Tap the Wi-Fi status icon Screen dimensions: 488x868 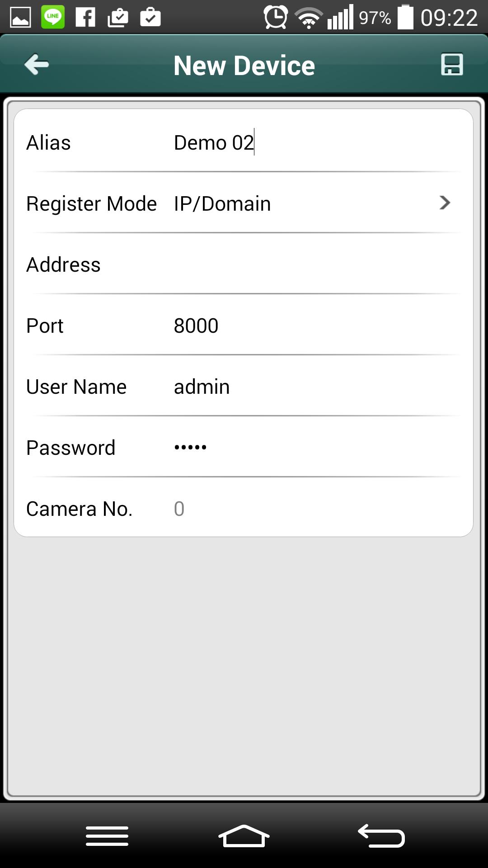[309, 18]
